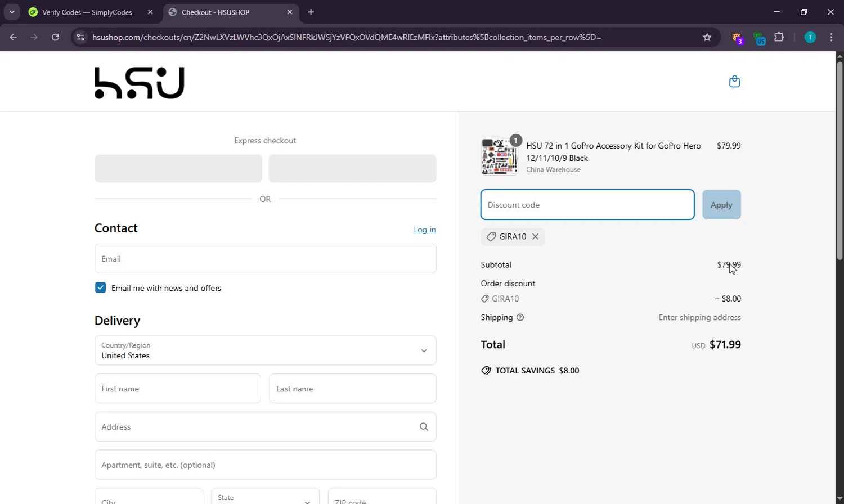
Task: Click the Total amount $71.99
Action: point(725,345)
